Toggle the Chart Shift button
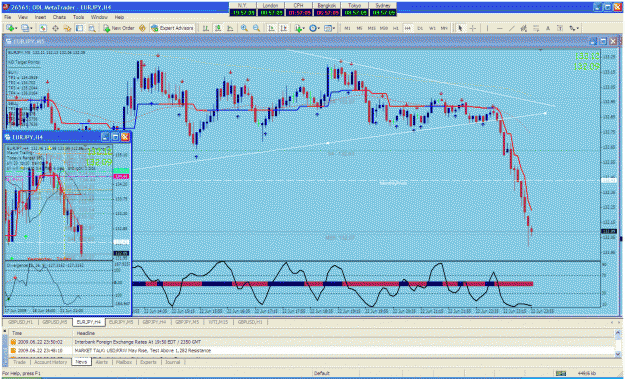The width and height of the screenshot is (625, 379). [x=283, y=28]
